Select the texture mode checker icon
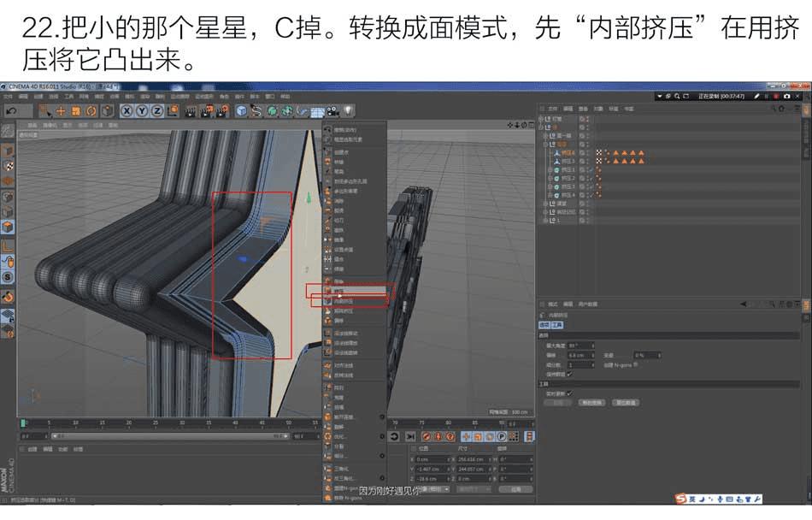 7,166
